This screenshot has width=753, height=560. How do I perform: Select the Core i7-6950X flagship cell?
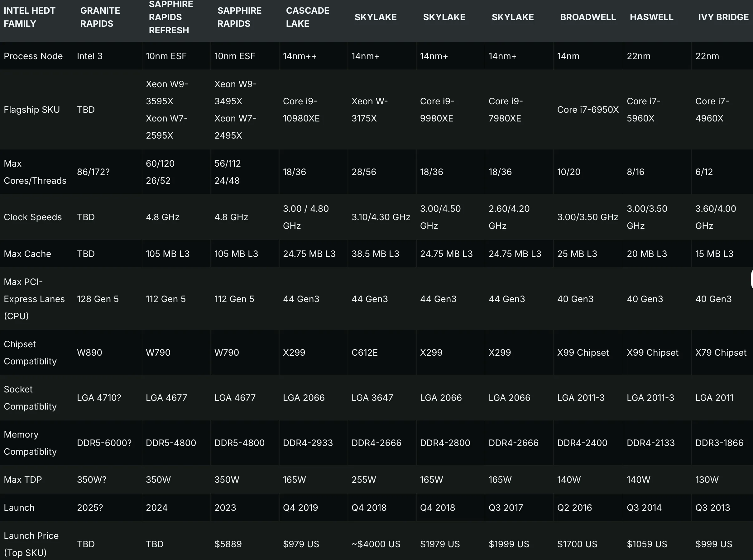point(588,110)
